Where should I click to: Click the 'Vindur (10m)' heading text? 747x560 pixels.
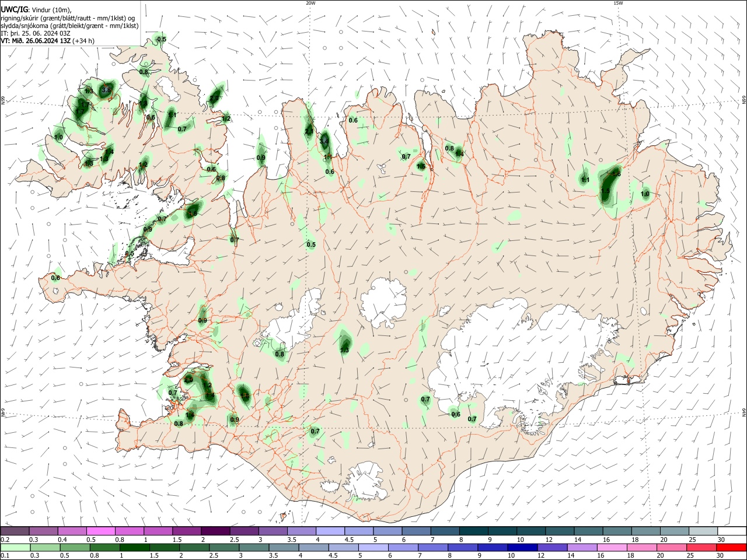coord(51,10)
